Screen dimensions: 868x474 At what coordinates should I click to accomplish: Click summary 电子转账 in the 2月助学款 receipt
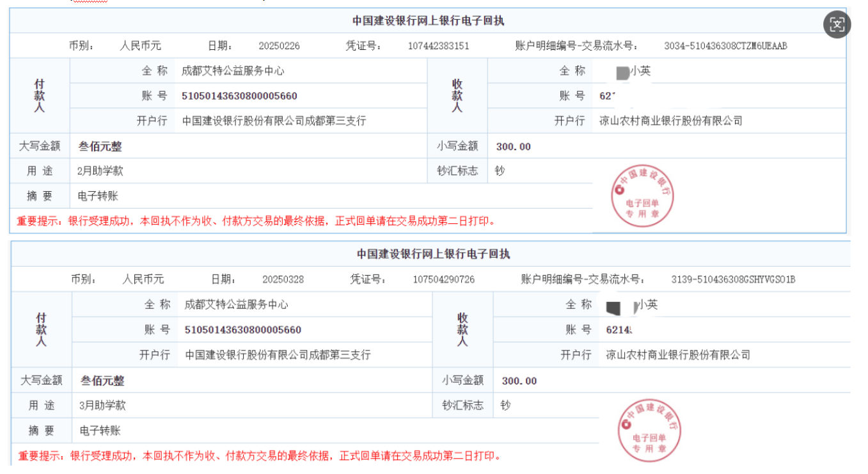click(x=98, y=196)
